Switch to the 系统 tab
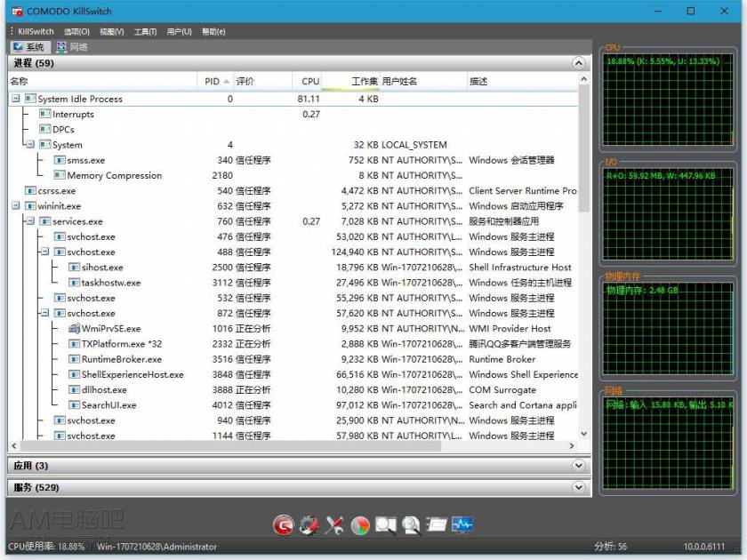 [29, 46]
